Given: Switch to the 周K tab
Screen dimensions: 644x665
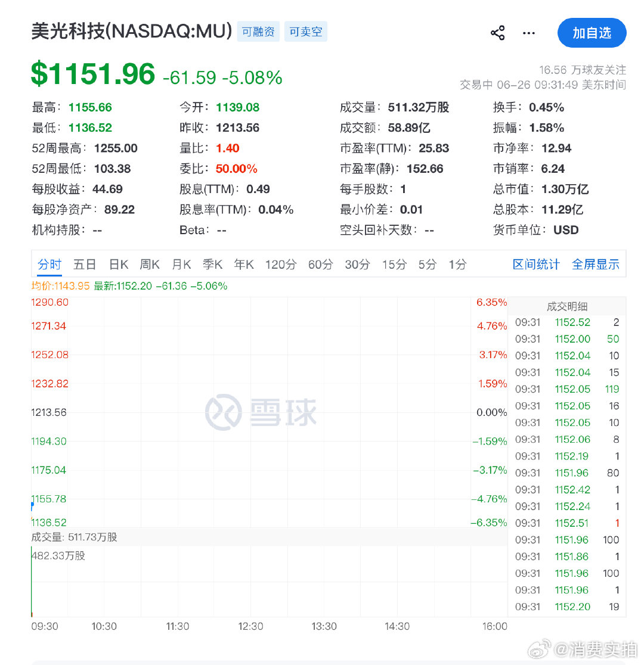Looking at the screenshot, I should [x=150, y=264].
